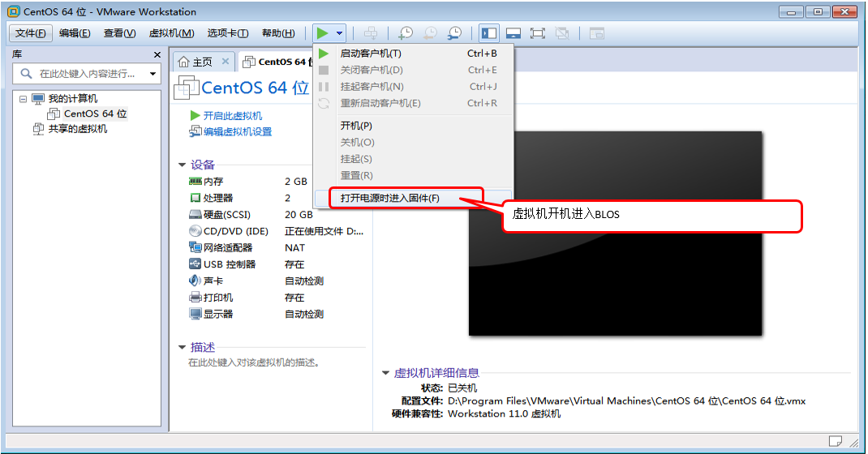Open the snapshot manager toolbar icon
This screenshot has height=454, width=868.
click(454, 33)
